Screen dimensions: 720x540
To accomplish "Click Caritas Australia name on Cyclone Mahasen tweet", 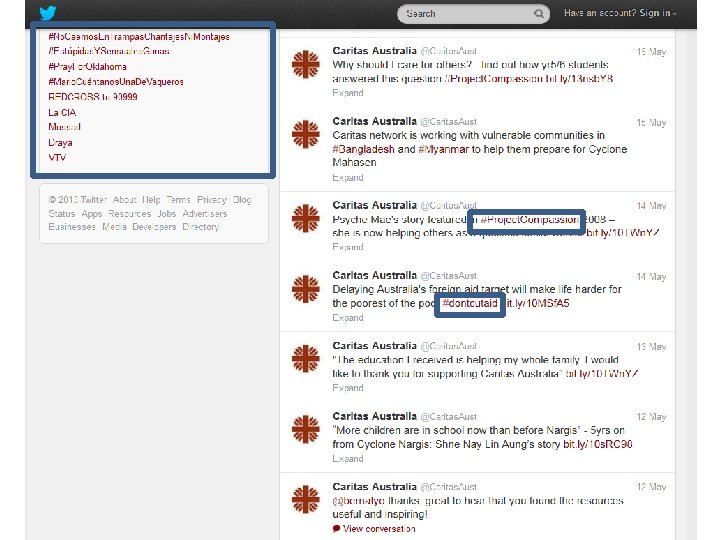I will [374, 121].
